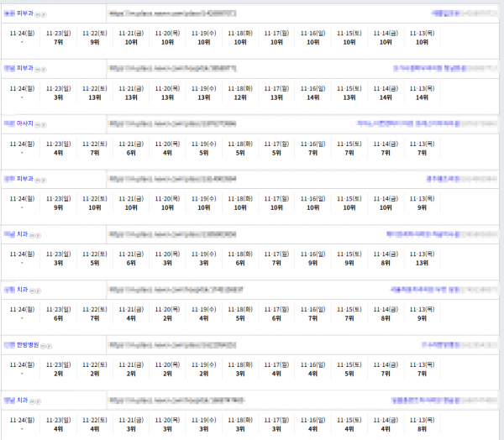Click the m icon beside 한방병원
Screen dimensions: 504x440
tap(43, 346)
